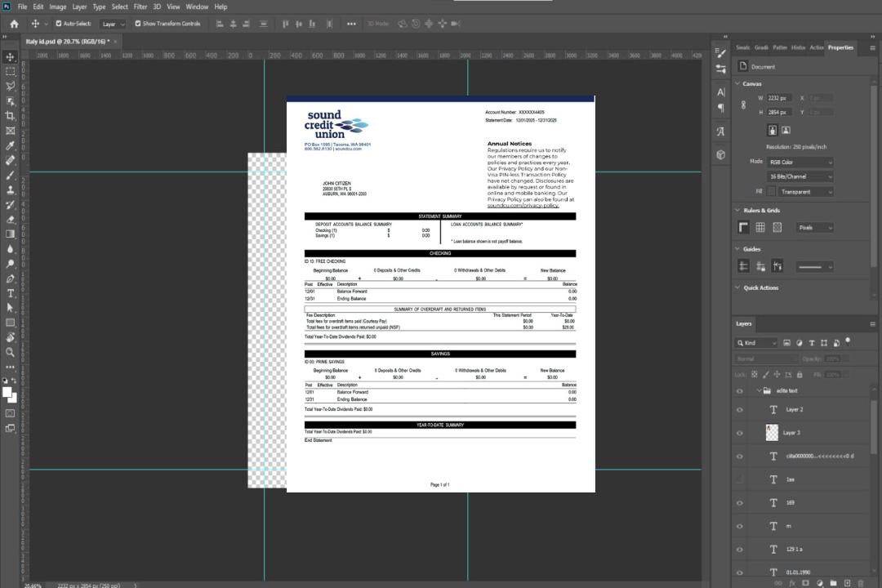882x588 pixels.
Task: Open the Character panel icon
Action: click(x=721, y=92)
